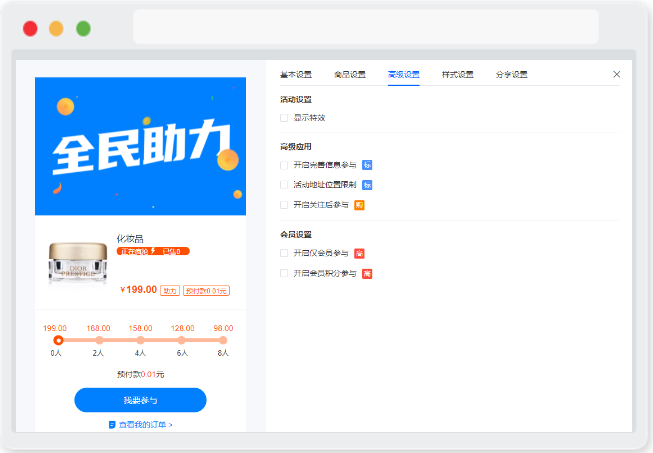The width and height of the screenshot is (653, 453).
Task: Click the 168.00 price label
Action: coord(98,328)
